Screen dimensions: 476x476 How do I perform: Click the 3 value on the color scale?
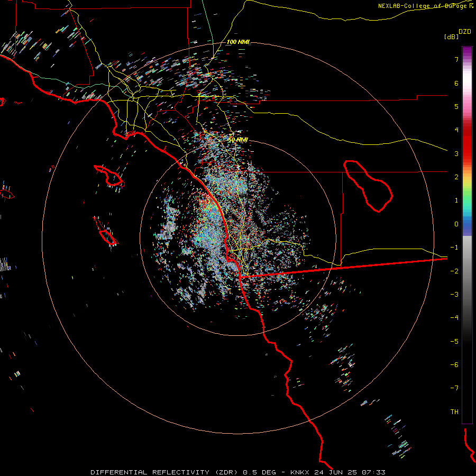pos(456,153)
